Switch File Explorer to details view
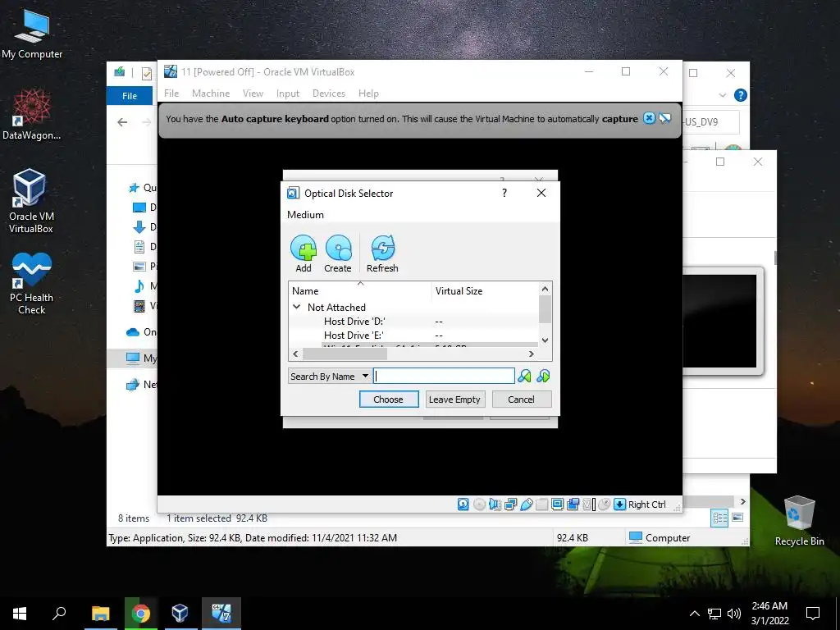 click(x=719, y=518)
